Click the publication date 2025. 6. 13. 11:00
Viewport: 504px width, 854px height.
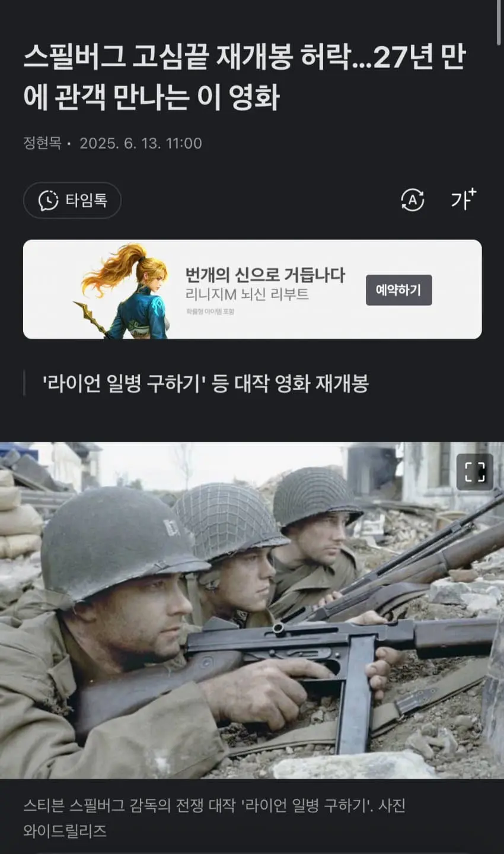coord(141,143)
